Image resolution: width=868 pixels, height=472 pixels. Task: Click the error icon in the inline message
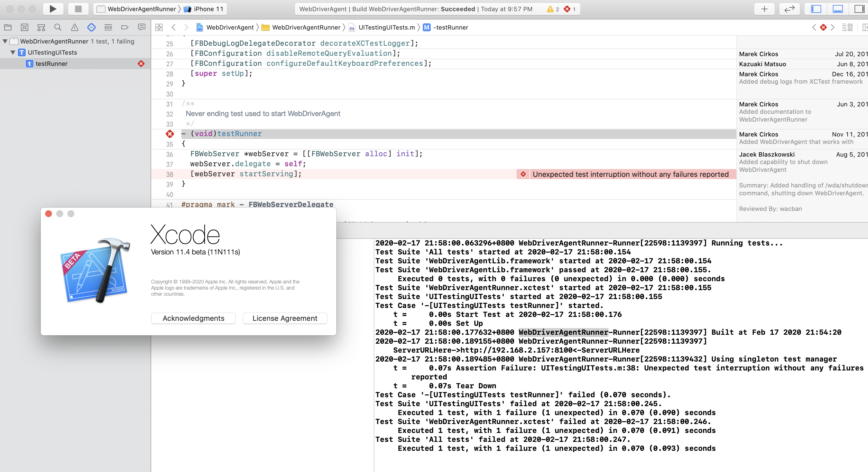click(523, 174)
